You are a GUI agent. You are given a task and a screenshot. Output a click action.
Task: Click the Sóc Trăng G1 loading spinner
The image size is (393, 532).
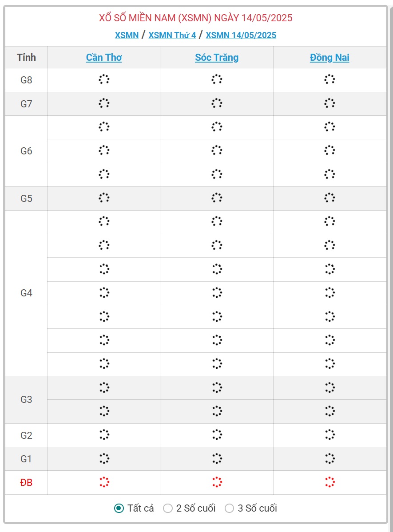point(217,458)
